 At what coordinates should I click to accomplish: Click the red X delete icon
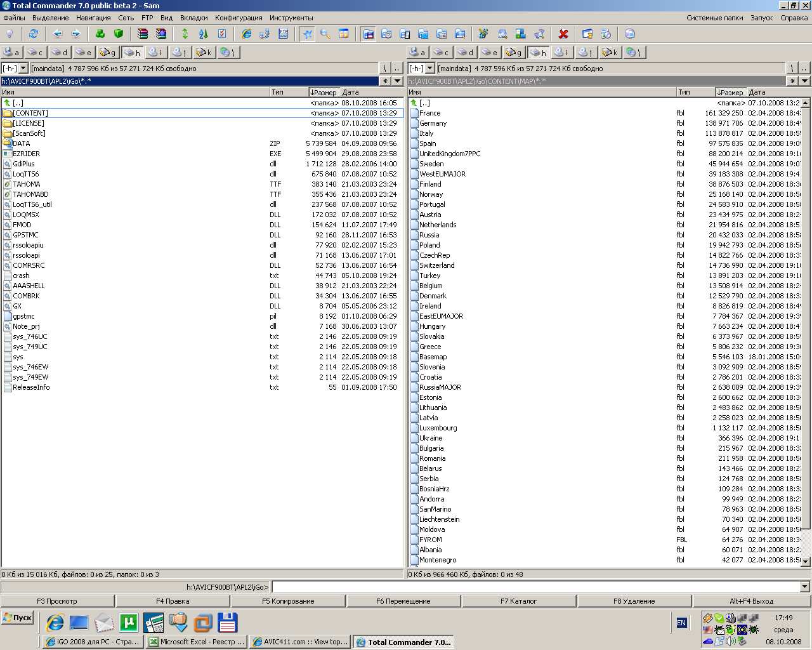click(563, 34)
